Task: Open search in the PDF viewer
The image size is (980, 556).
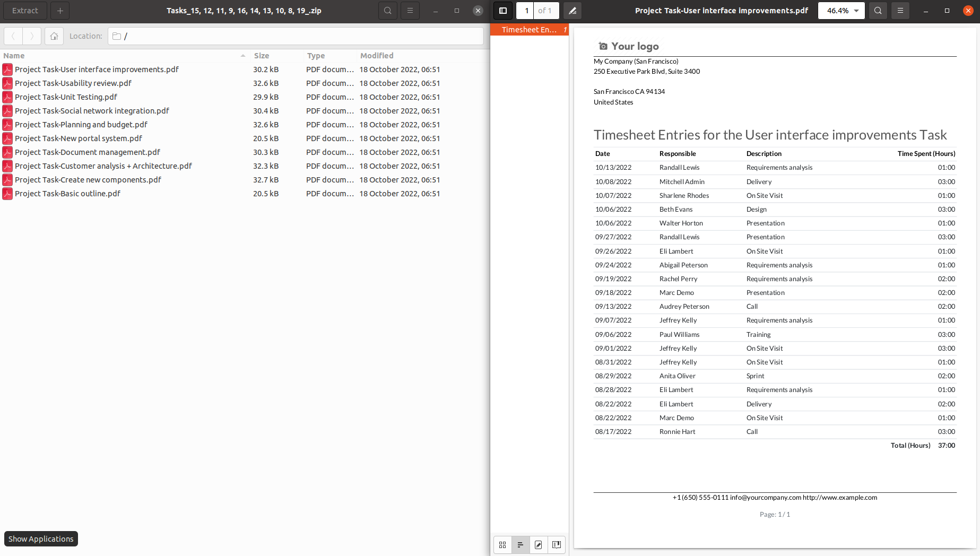Action: (x=878, y=11)
